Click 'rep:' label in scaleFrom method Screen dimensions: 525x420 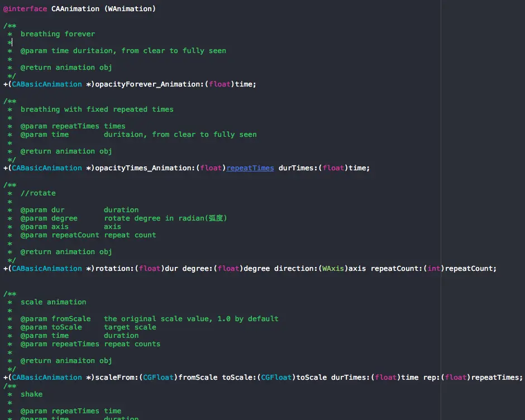pos(432,377)
